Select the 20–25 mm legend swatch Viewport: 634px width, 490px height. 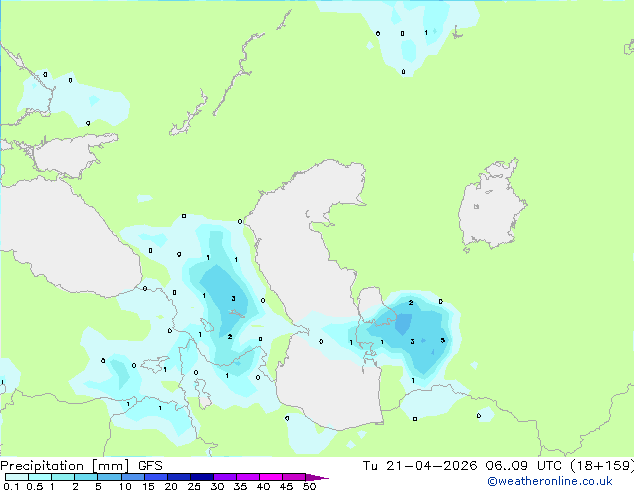pos(178,477)
